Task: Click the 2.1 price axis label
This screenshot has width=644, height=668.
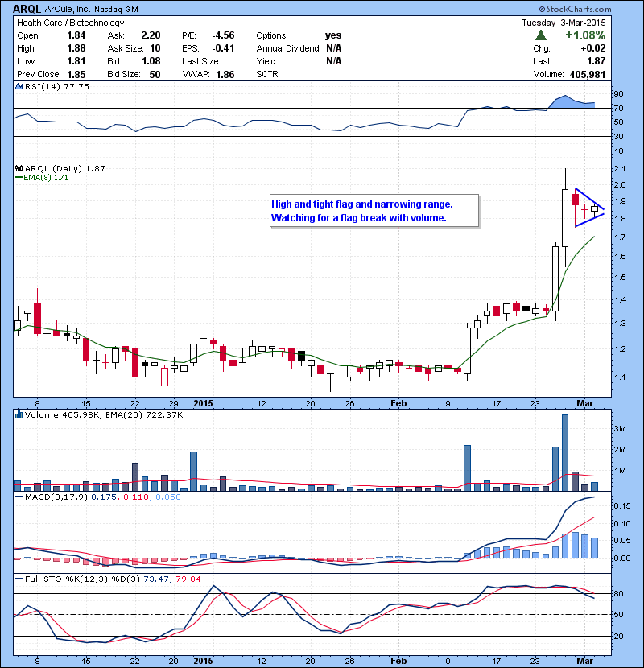Action: pos(619,169)
